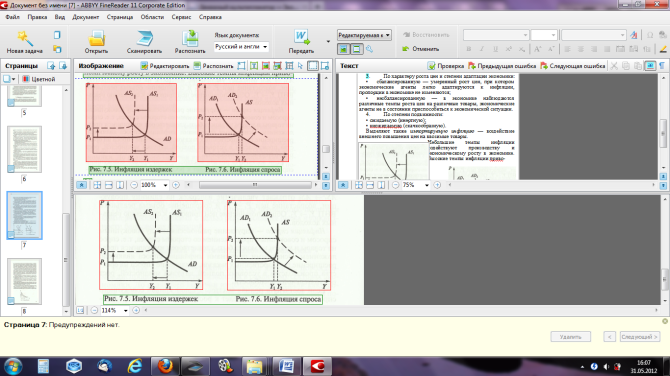
Task: Click the style editor icon with red A
Action: pyautogui.click(x=634, y=35)
